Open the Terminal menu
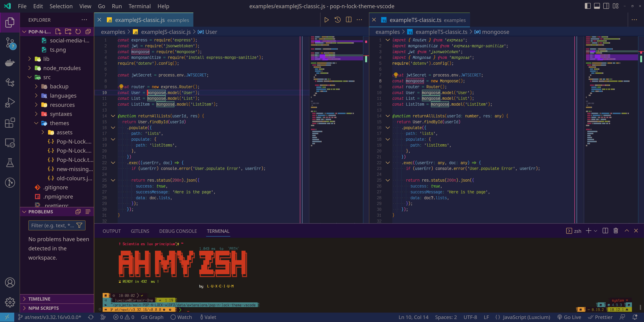 [139, 6]
